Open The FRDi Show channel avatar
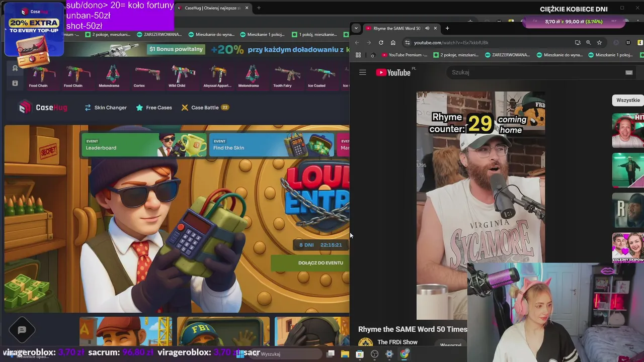 tap(365, 343)
